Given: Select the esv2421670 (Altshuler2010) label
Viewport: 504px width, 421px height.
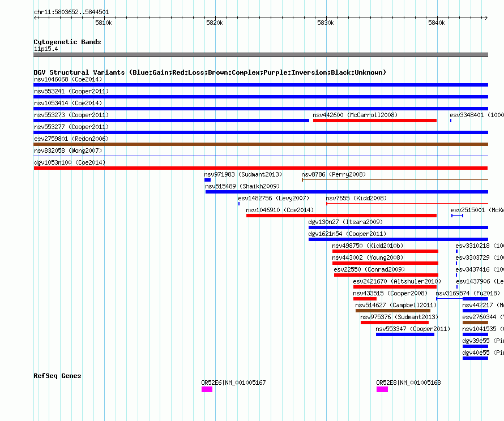Looking at the screenshot, I should click(397, 281).
